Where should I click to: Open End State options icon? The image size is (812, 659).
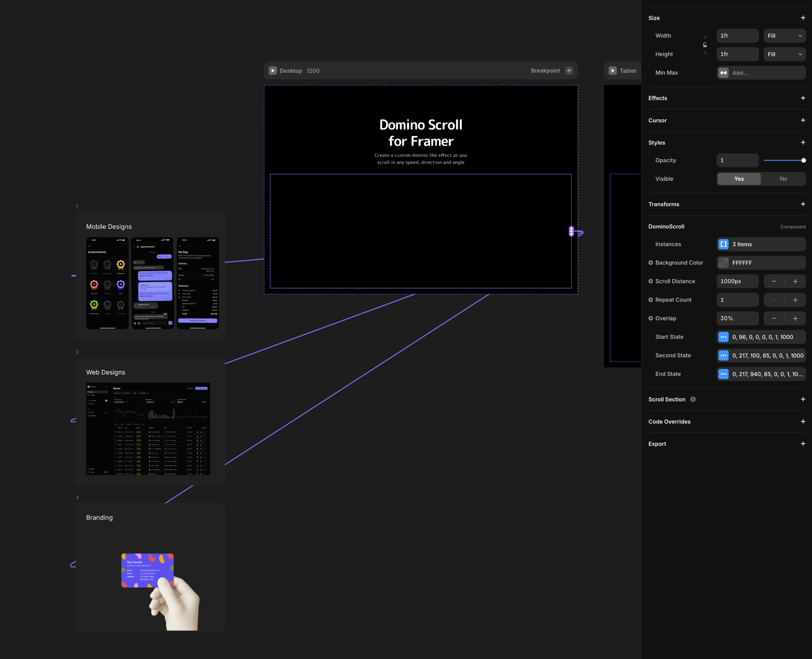[723, 374]
